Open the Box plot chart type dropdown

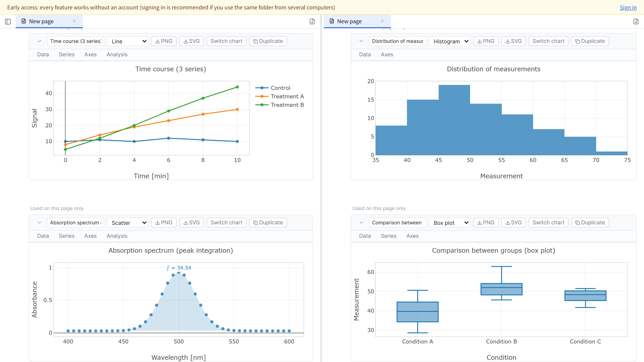(x=449, y=223)
